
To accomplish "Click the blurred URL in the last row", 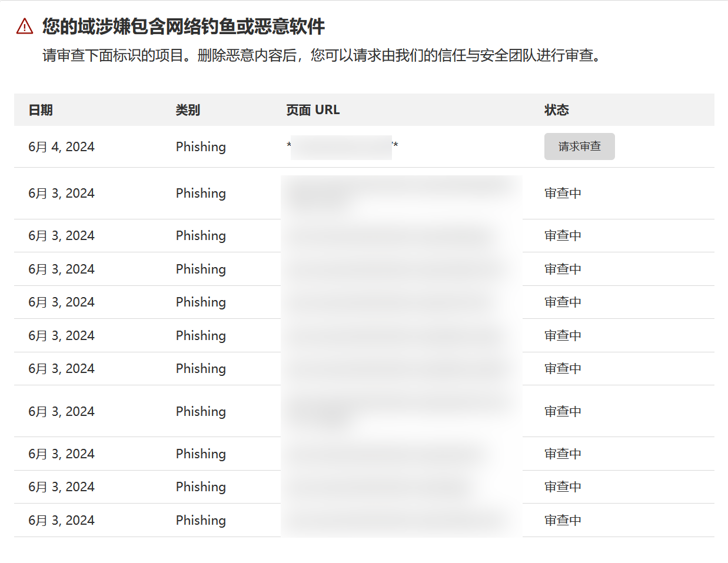I will [x=400, y=521].
